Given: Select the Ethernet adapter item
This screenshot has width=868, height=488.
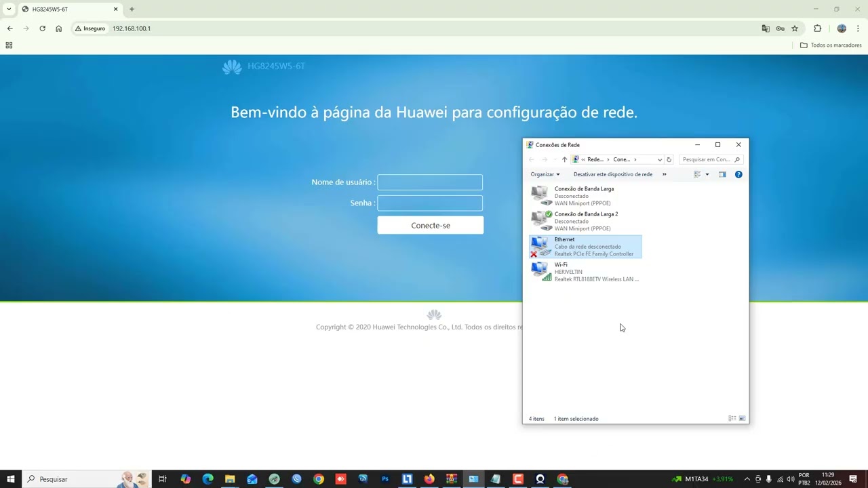Looking at the screenshot, I should click(585, 247).
